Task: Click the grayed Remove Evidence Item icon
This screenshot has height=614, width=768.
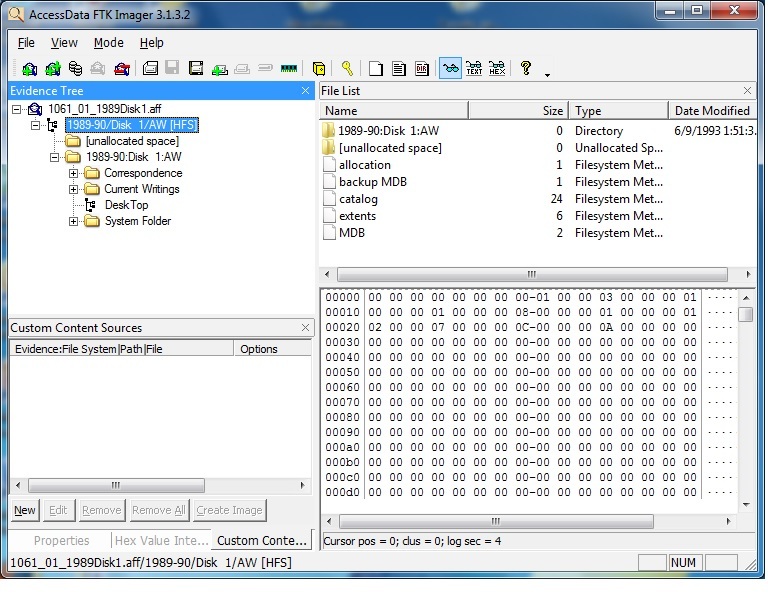Action: 98,69
